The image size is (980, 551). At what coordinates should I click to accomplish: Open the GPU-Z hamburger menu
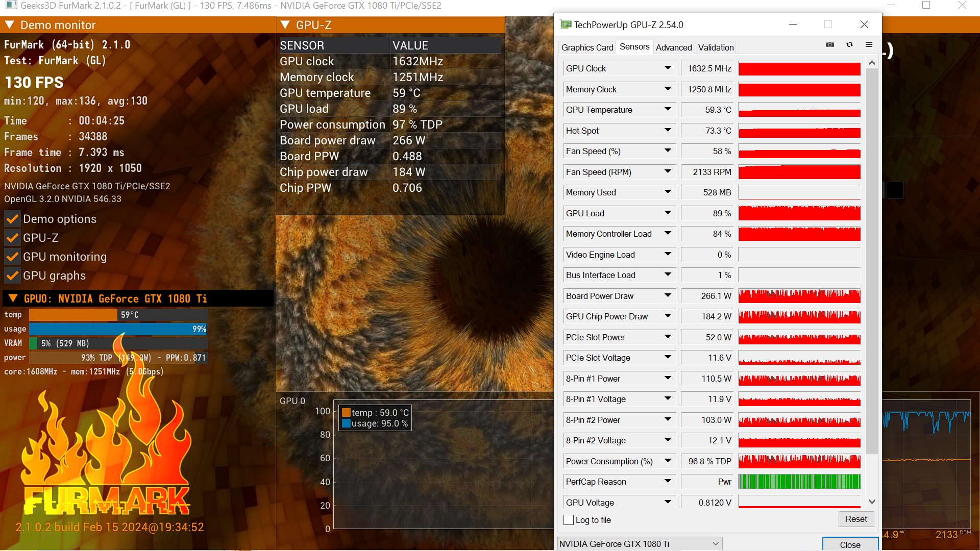coord(869,45)
